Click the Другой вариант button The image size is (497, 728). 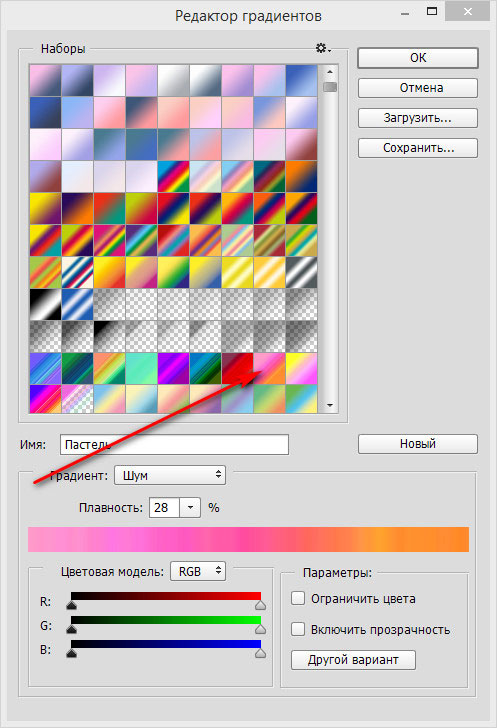click(x=353, y=660)
